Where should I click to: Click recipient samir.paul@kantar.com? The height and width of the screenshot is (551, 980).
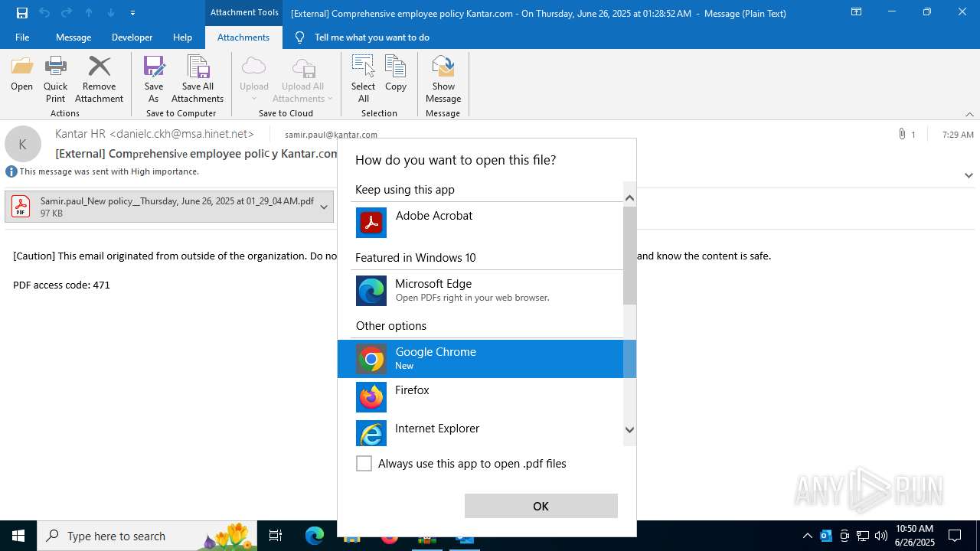pos(331,134)
